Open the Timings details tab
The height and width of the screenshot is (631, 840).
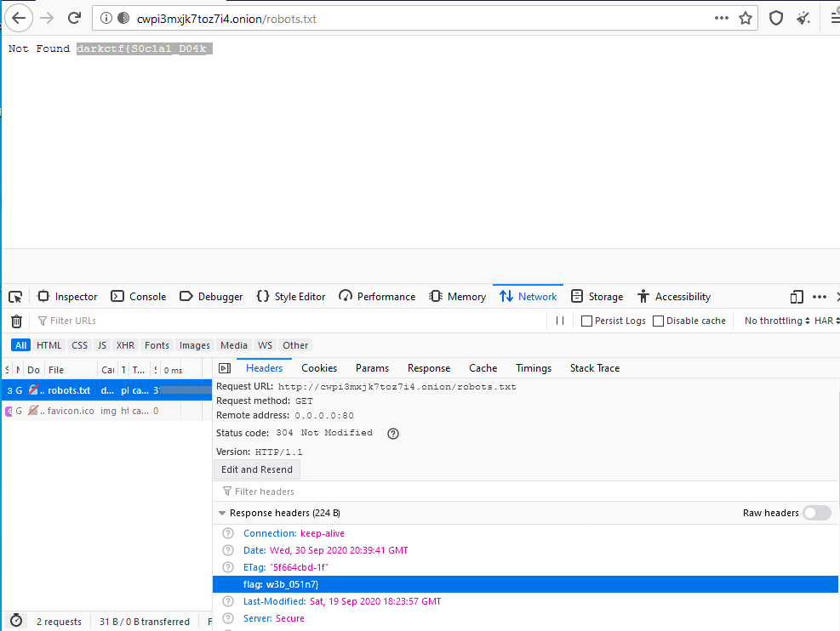point(534,368)
